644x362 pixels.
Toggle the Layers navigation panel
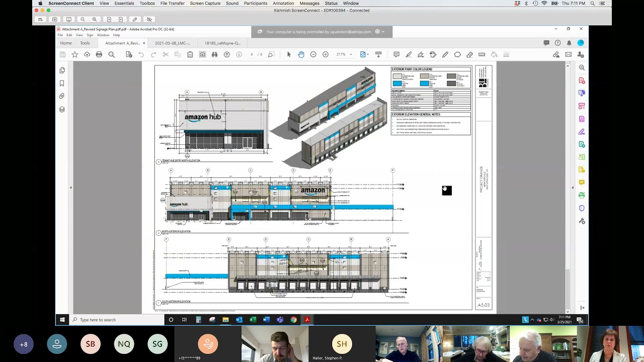pyautogui.click(x=62, y=109)
